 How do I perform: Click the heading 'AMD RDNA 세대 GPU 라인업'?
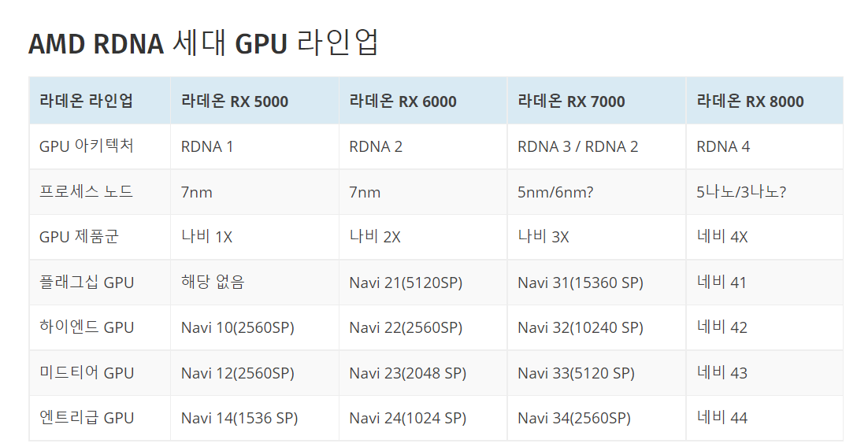[203, 44]
